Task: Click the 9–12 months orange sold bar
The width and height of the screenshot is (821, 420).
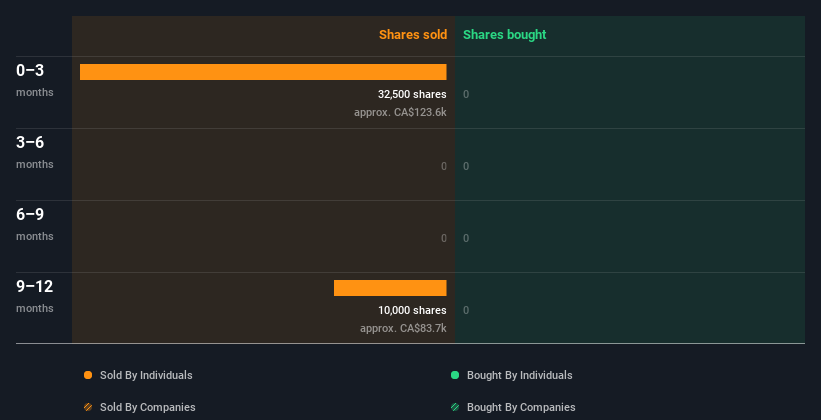Action: (390, 288)
